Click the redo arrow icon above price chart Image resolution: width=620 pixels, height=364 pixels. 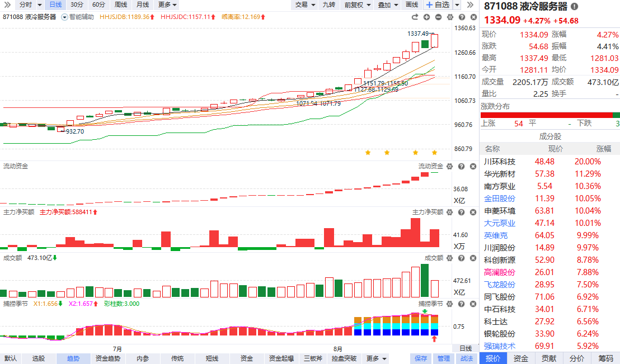click(415, 17)
